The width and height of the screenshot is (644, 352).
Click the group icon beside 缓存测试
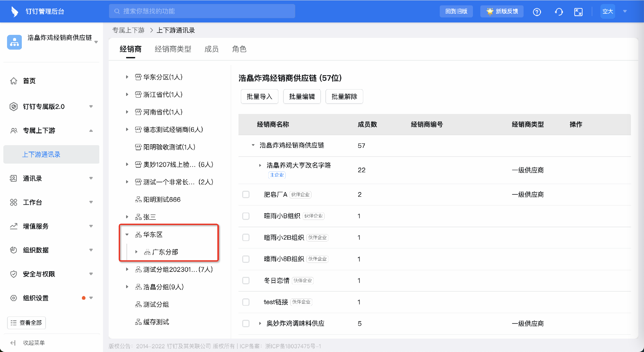(x=138, y=322)
